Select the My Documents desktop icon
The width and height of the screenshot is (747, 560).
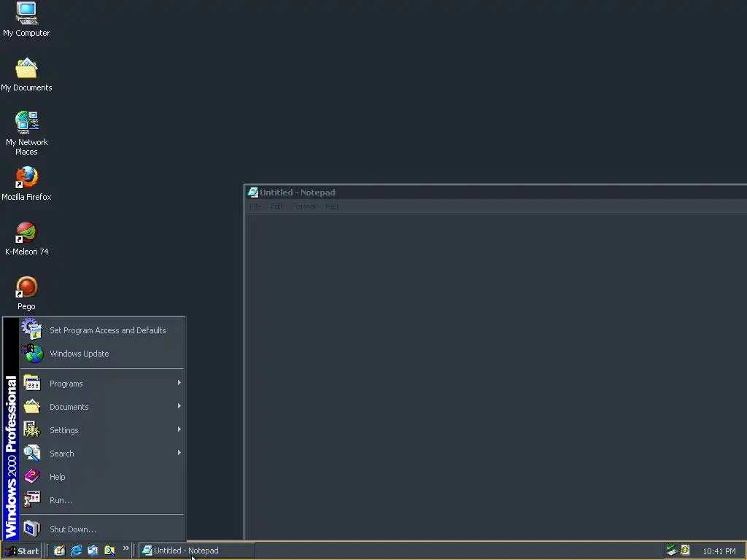click(x=26, y=74)
